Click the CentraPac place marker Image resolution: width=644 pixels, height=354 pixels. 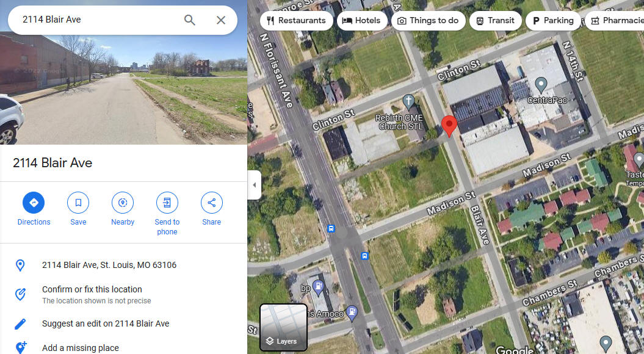tap(541, 85)
